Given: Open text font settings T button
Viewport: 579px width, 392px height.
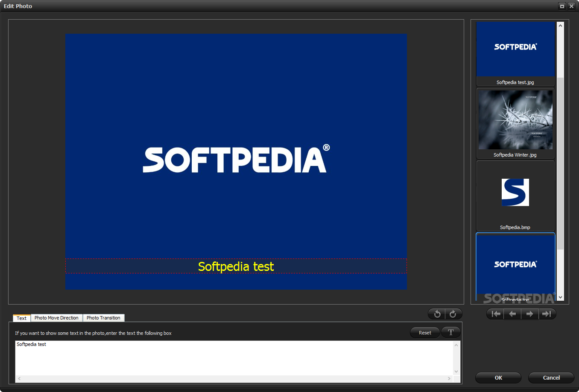Looking at the screenshot, I should (x=450, y=332).
